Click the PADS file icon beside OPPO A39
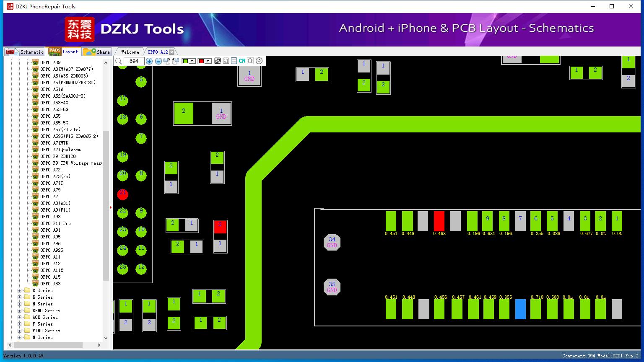This screenshot has height=362, width=644. (35, 62)
